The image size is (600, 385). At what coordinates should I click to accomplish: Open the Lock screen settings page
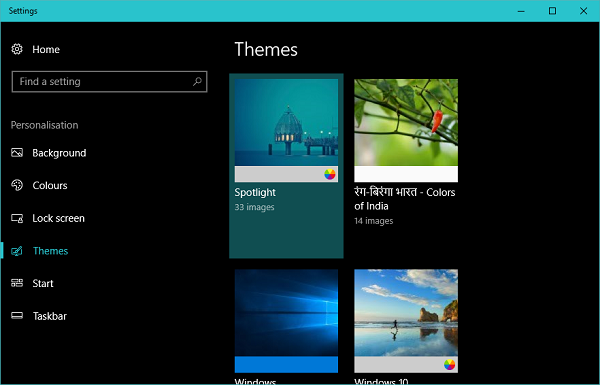click(59, 218)
